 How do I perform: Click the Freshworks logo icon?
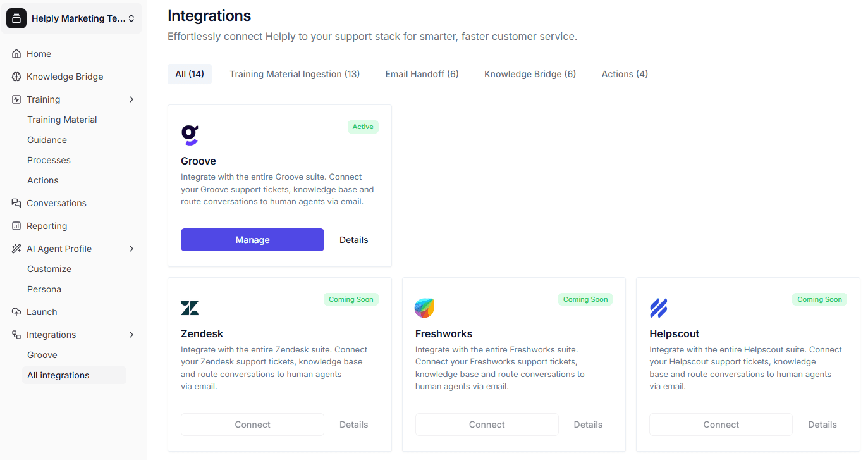pyautogui.click(x=424, y=307)
